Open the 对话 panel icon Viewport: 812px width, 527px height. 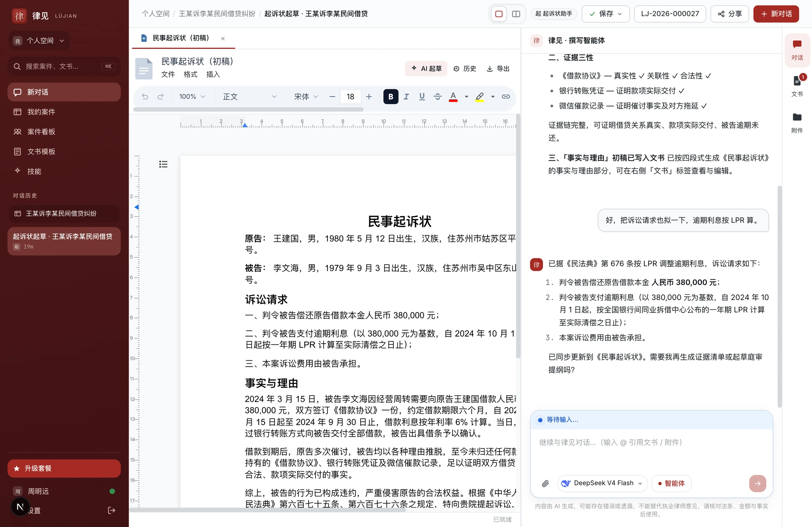(797, 50)
